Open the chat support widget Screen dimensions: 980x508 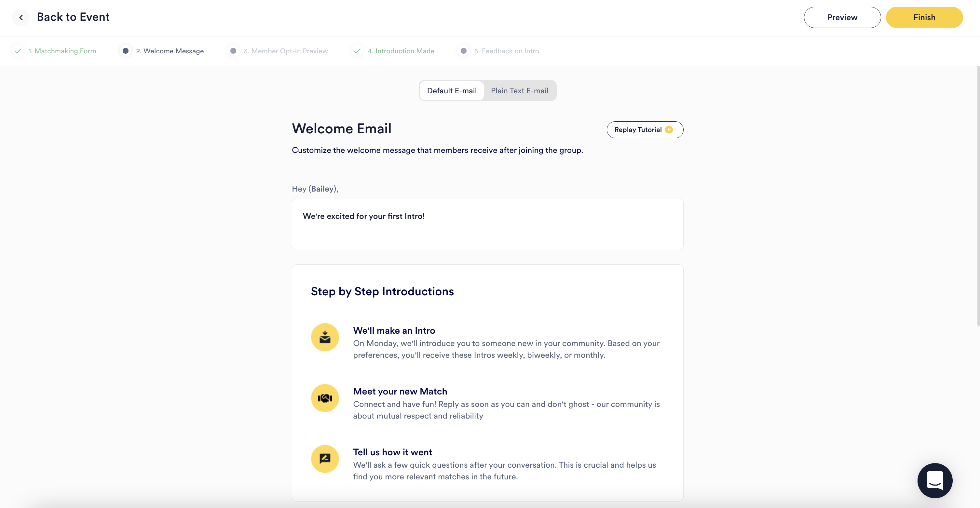tap(934, 480)
